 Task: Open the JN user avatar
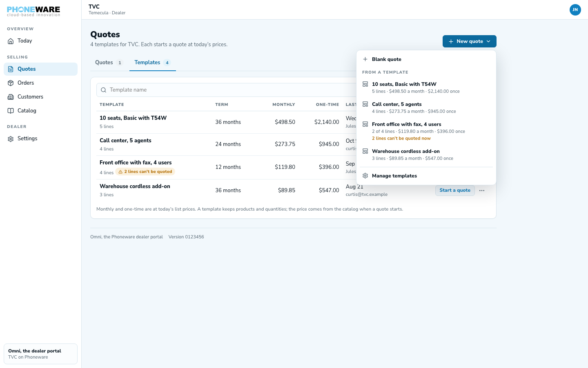(575, 10)
